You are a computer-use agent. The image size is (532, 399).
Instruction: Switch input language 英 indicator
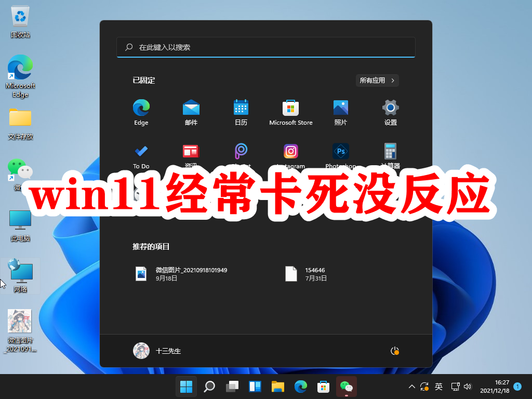438,387
